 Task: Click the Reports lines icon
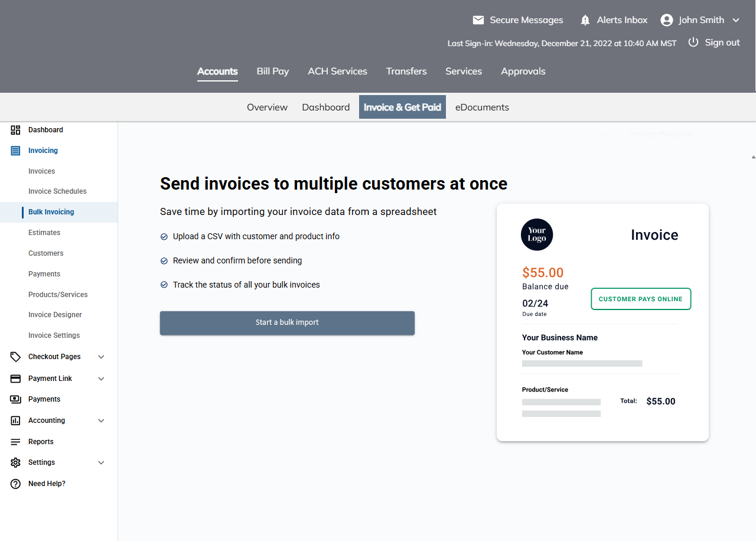(16, 442)
